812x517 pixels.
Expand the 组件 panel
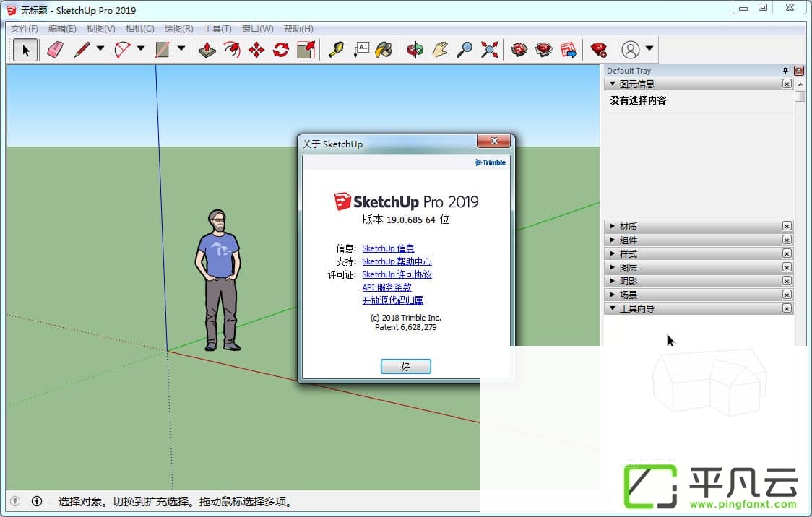click(613, 240)
